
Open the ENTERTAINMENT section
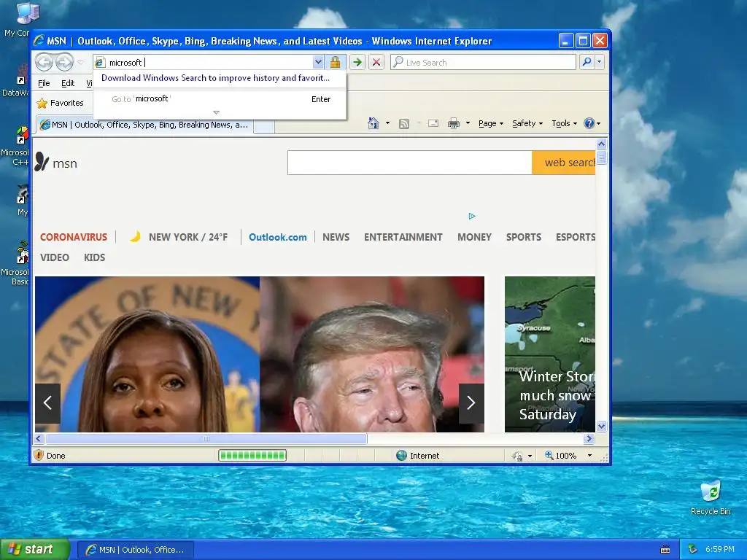[x=403, y=237]
